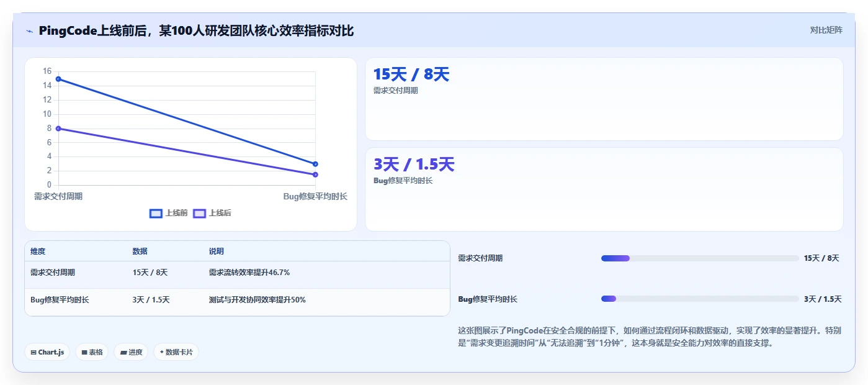Viewport: 868px width, 385px height.
Task: Click the description paragraph about PingCode
Action: pos(650,337)
